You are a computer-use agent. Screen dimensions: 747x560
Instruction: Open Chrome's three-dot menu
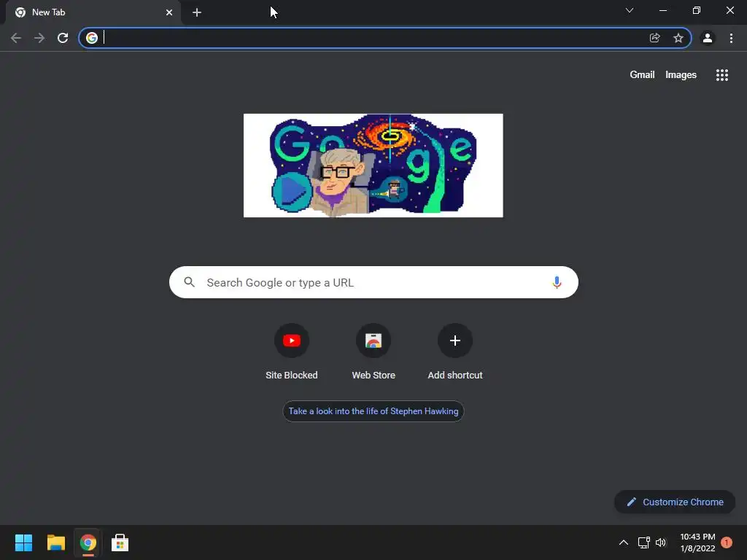731,38
